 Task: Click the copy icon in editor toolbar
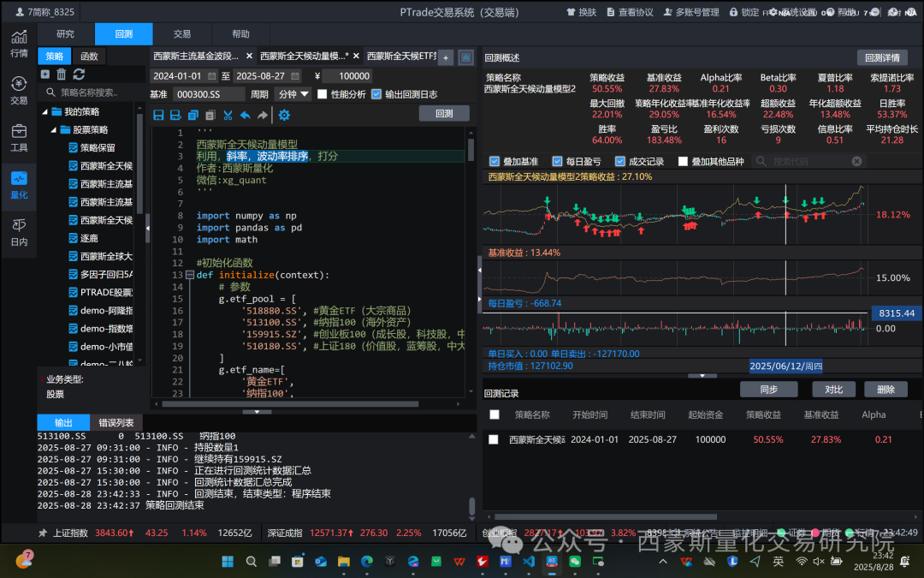(192, 115)
